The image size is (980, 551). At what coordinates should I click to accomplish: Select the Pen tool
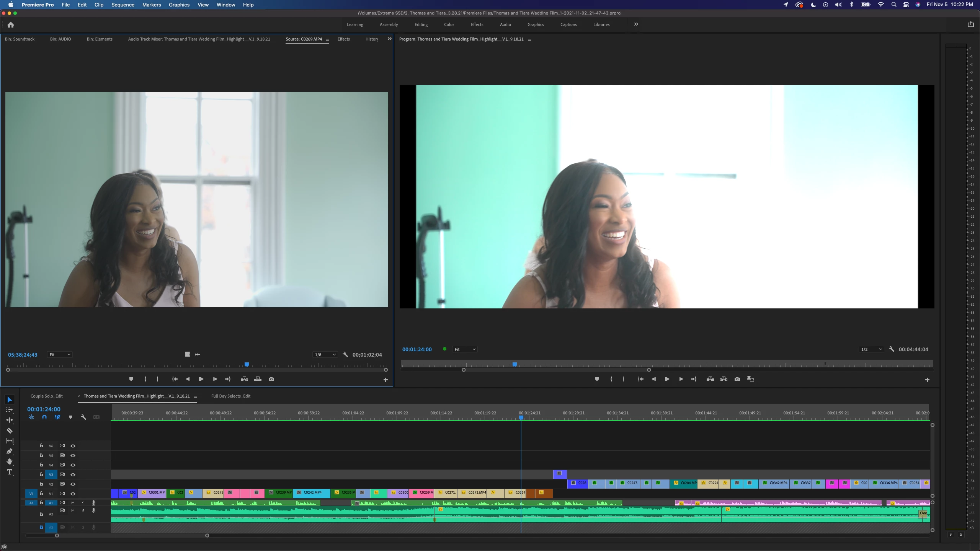(x=10, y=451)
